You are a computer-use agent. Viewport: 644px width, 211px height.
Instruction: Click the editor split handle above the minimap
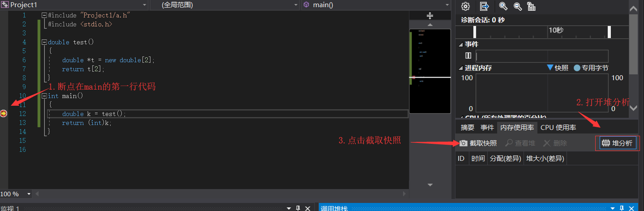(x=430, y=16)
